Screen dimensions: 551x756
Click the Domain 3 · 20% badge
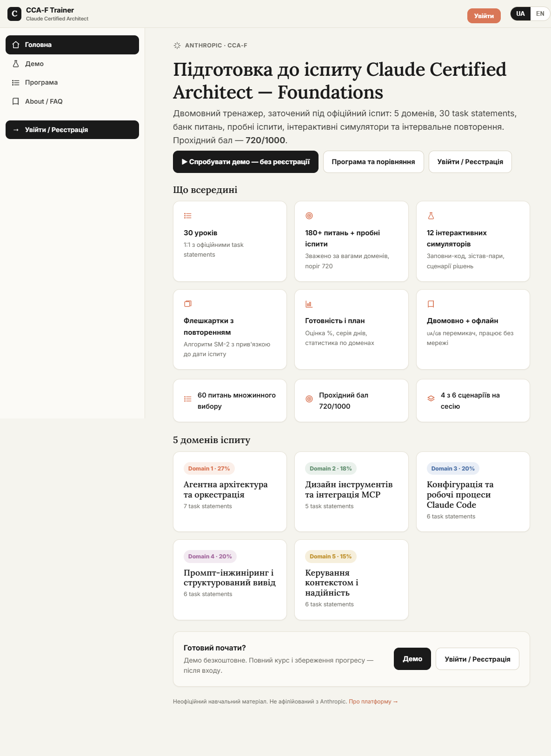pos(453,469)
